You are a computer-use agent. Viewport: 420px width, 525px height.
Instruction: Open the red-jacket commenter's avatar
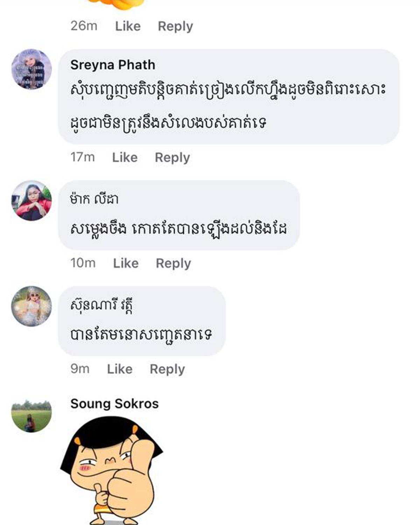[x=31, y=201]
